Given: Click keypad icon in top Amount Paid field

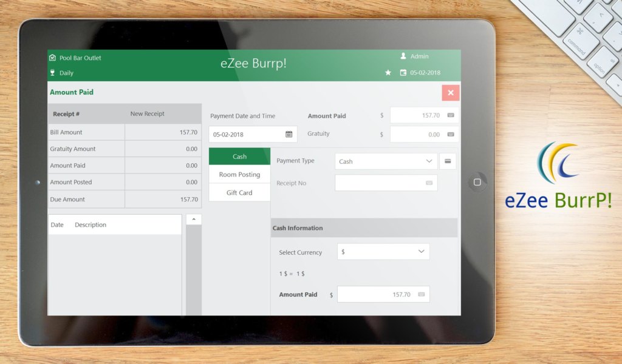Looking at the screenshot, I should (x=451, y=115).
